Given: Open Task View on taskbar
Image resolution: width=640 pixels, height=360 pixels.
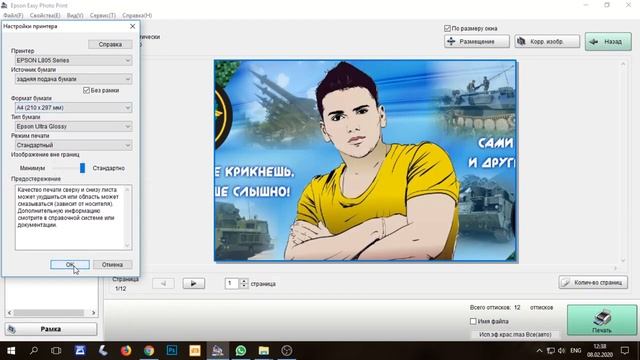Looking at the screenshot, I should point(56,350).
